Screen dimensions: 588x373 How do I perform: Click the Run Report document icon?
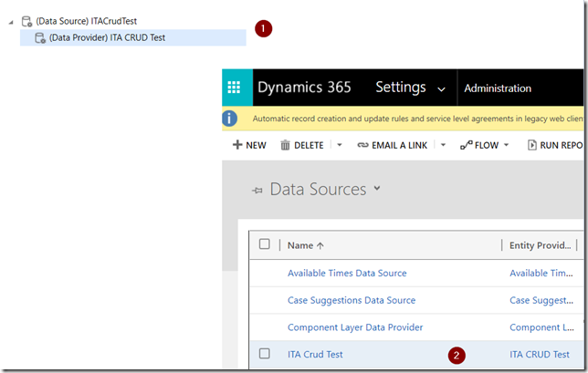[x=531, y=145]
